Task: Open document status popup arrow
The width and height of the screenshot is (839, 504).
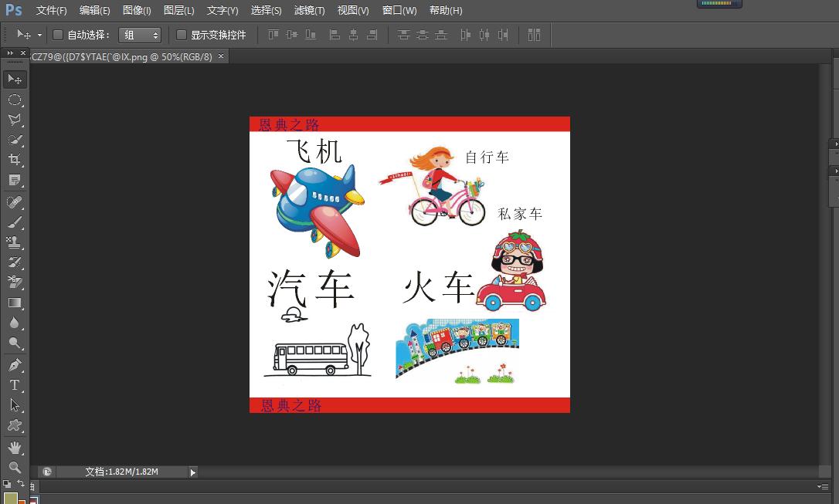Action: coord(192,472)
